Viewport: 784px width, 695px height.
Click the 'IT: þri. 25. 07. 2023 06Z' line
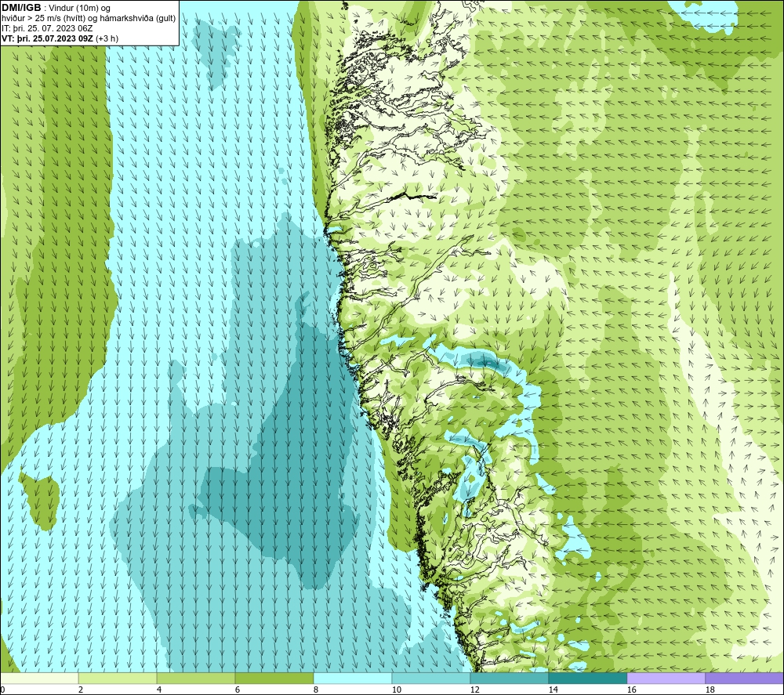(x=47, y=28)
